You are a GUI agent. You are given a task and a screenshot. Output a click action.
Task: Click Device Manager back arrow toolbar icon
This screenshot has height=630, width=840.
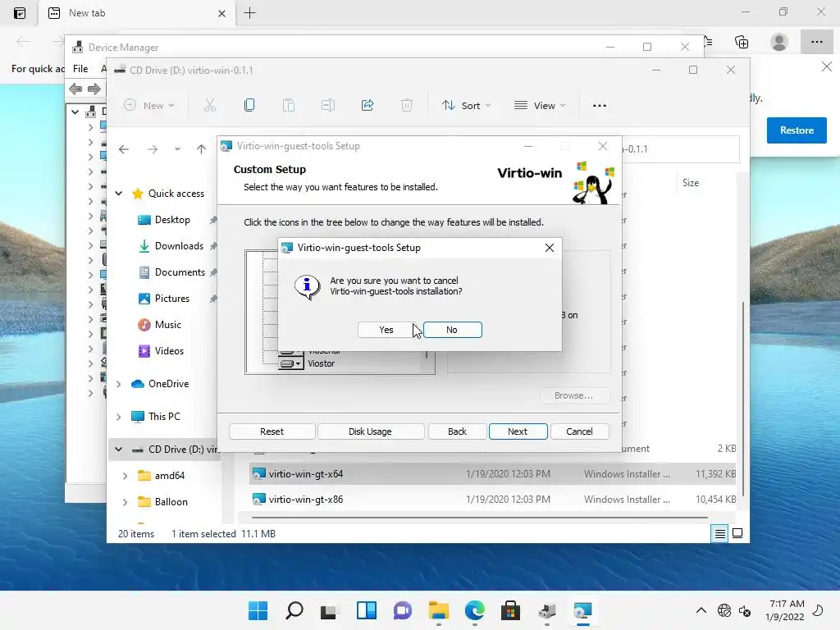pos(75,89)
